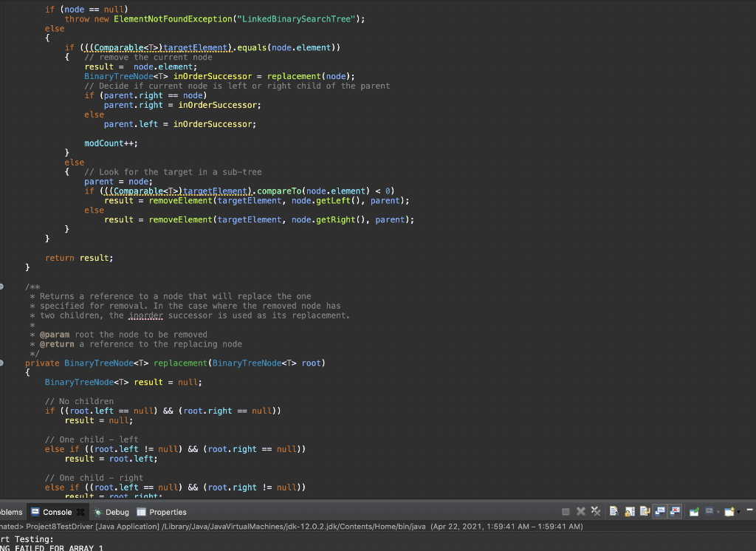Click the line 'result = node.element;'
This screenshot has height=551, width=756.
pos(141,66)
